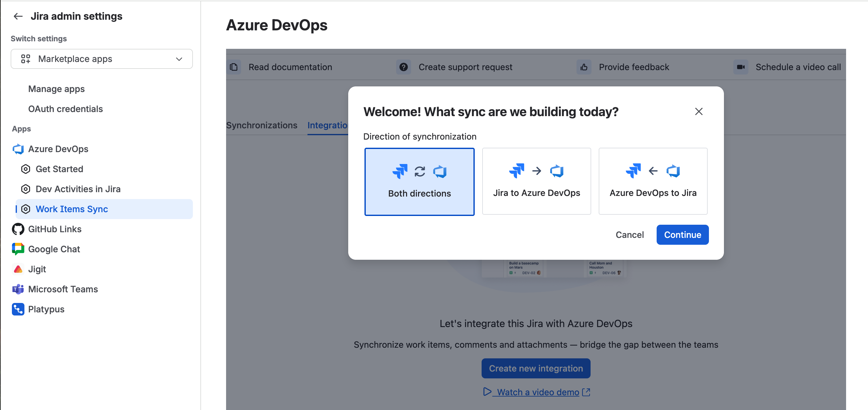Click the GitHub Links octocat icon
This screenshot has width=868, height=410.
[x=18, y=229]
